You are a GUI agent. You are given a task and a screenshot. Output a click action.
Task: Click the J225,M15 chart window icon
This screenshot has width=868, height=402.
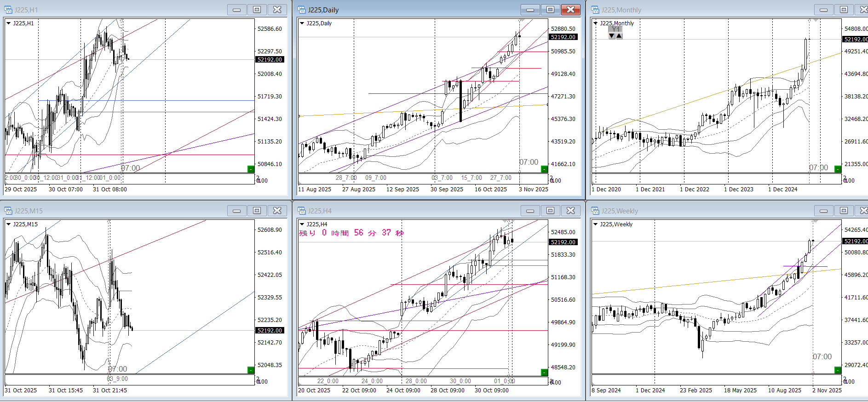coord(8,211)
